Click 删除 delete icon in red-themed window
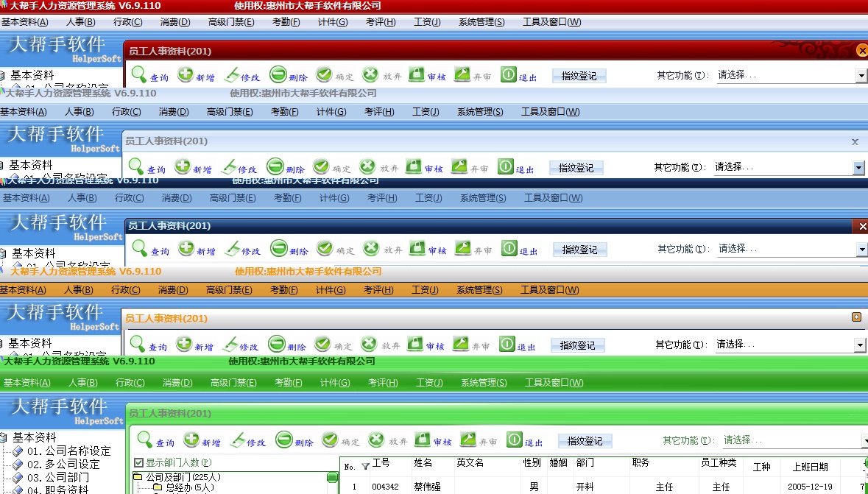Screen dimensions: 868x494 coord(278,74)
